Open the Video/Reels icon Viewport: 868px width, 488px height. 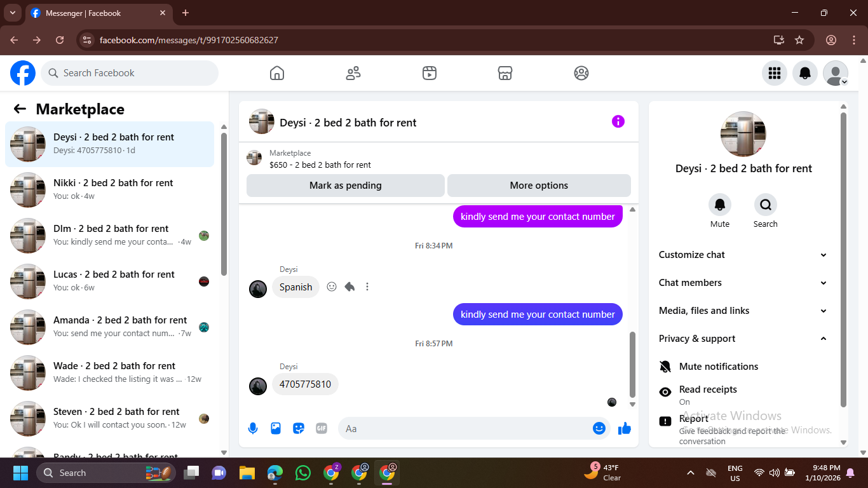pyautogui.click(x=430, y=73)
